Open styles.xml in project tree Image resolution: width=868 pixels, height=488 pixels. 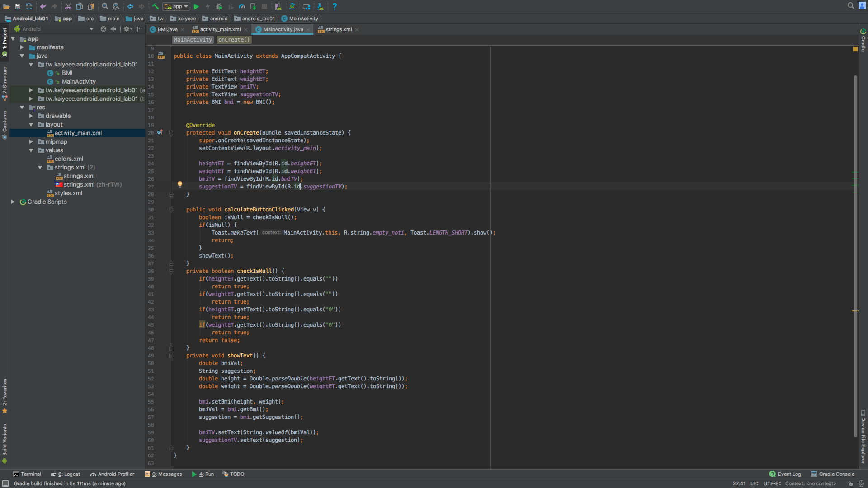click(68, 193)
